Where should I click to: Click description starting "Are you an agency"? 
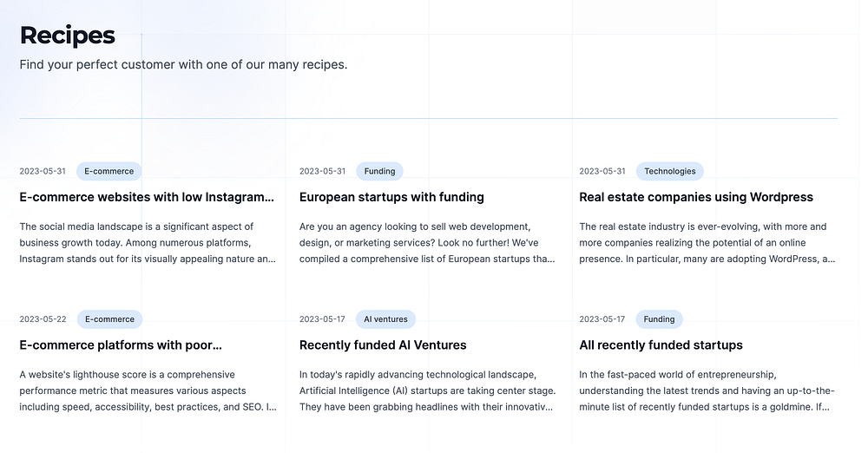coord(426,242)
